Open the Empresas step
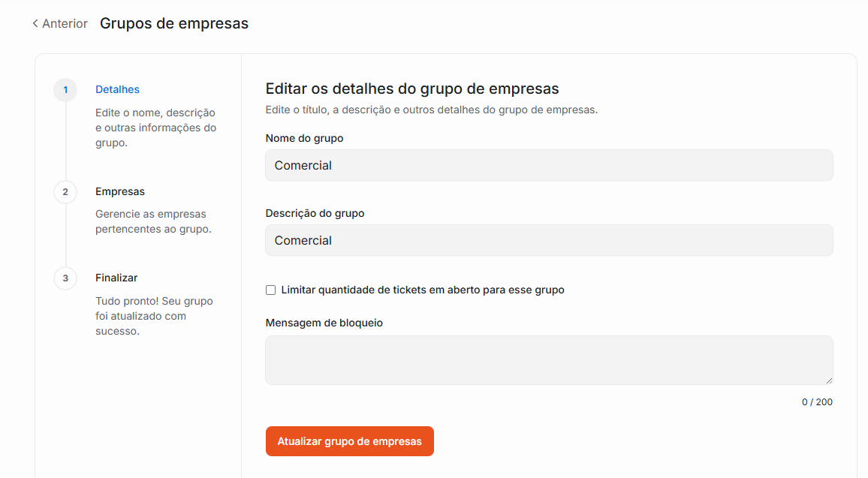The height and width of the screenshot is (478, 868). point(120,191)
